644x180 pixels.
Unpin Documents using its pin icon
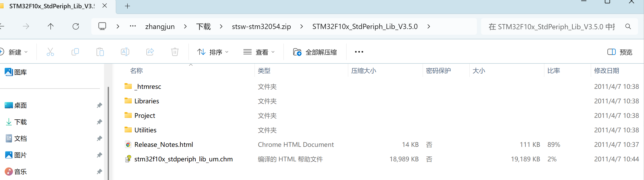tap(99, 139)
